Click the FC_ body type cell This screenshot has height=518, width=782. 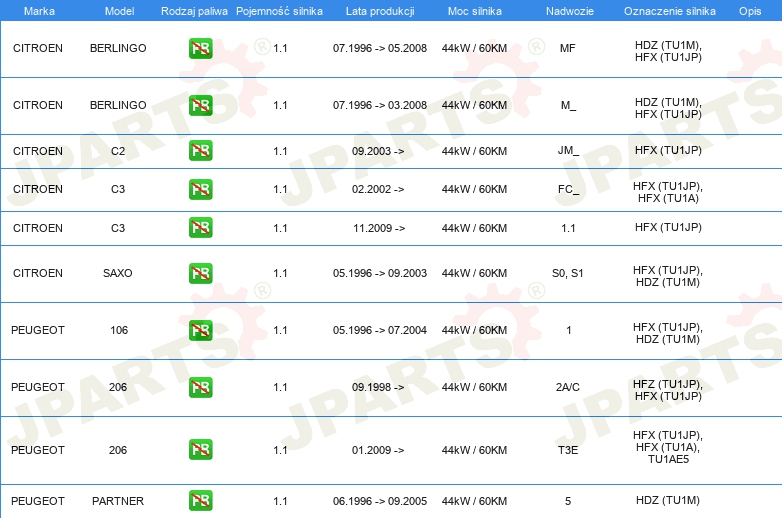(569, 189)
